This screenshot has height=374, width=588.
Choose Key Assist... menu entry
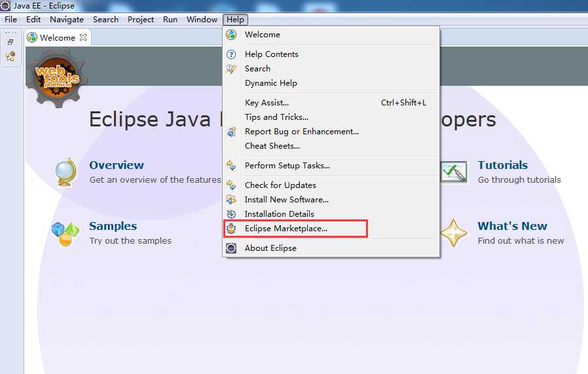tap(331, 103)
